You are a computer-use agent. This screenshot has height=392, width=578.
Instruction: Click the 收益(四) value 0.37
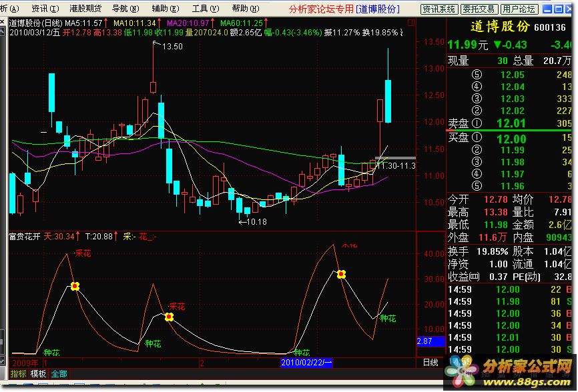(x=499, y=277)
